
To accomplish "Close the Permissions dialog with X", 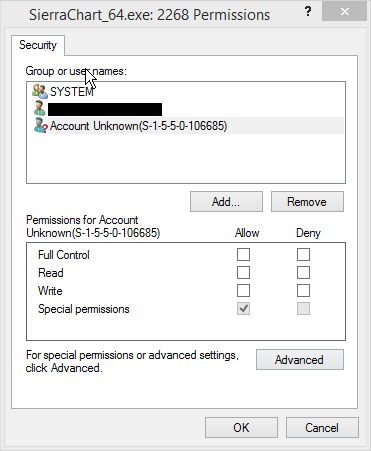I will click(345, 12).
